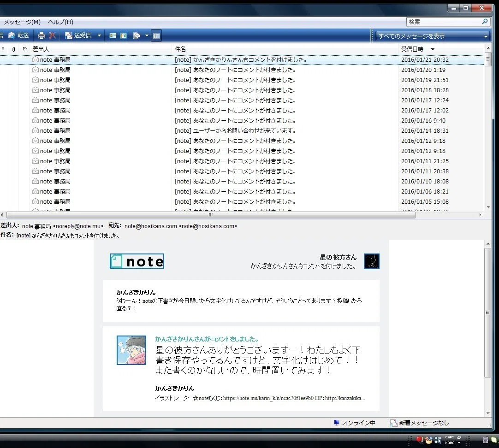Image resolution: width=499 pixels, height=448 pixels.
Task: Click the Send/Receive (送受信) button
Action: click(78, 35)
